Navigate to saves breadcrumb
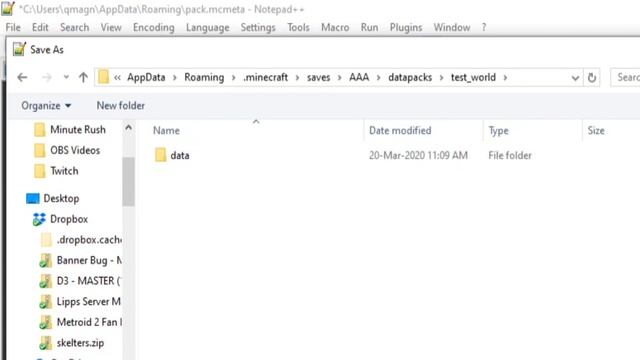The height and width of the screenshot is (360, 640). coord(318,77)
